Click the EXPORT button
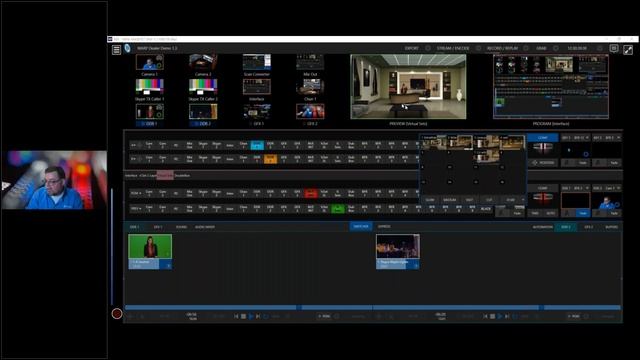Viewport: 640px width, 360px height. [411, 48]
